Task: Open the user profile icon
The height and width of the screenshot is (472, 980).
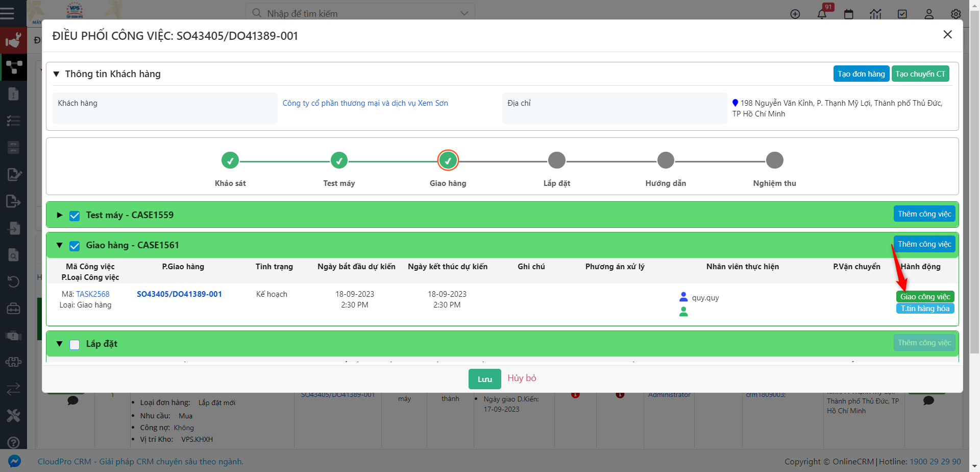Action: [x=929, y=14]
